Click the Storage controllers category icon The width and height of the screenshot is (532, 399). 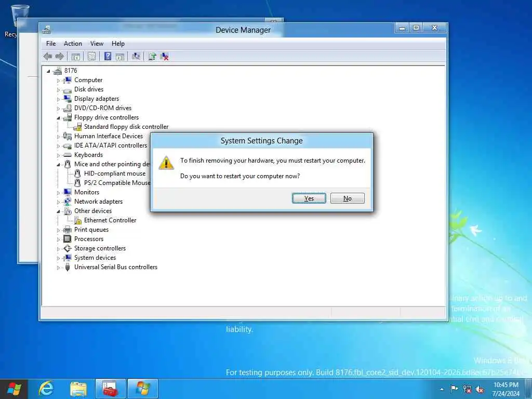pos(68,249)
